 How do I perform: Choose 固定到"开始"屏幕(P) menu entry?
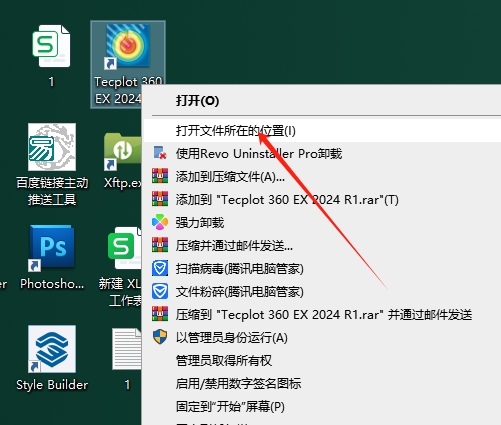pyautogui.click(x=322, y=407)
